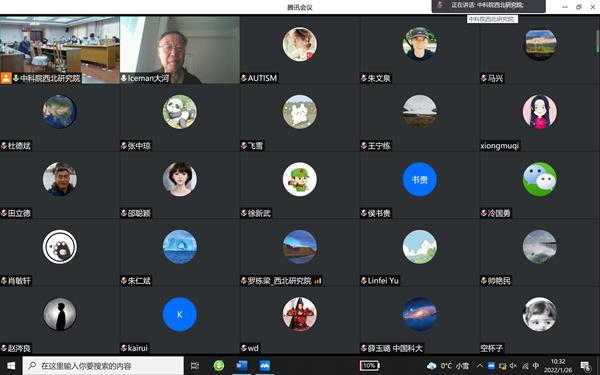Click 朱仁斌's iceberg avatar
The height and width of the screenshot is (375, 600).
[180, 247]
